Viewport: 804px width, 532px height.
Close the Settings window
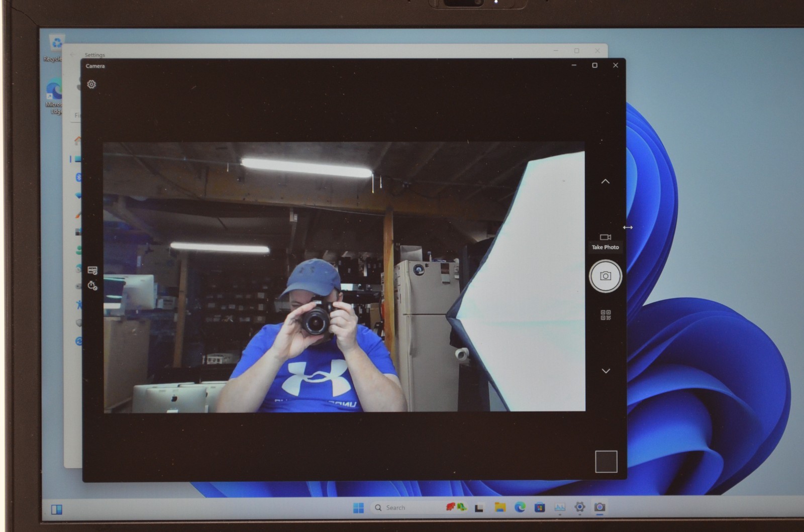click(x=597, y=51)
